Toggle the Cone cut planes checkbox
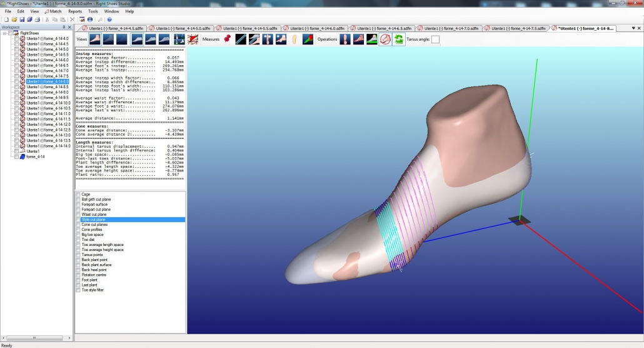The image size is (644, 348). click(78, 225)
